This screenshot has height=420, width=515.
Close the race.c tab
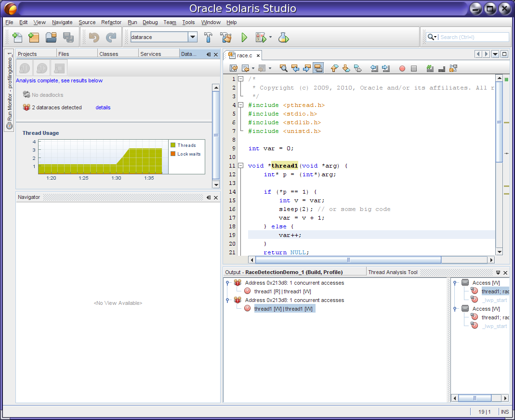[x=258, y=55]
